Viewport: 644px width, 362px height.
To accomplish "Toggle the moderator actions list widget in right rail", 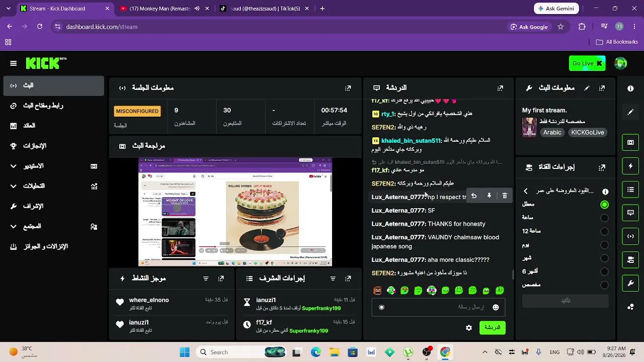I will (x=630, y=190).
